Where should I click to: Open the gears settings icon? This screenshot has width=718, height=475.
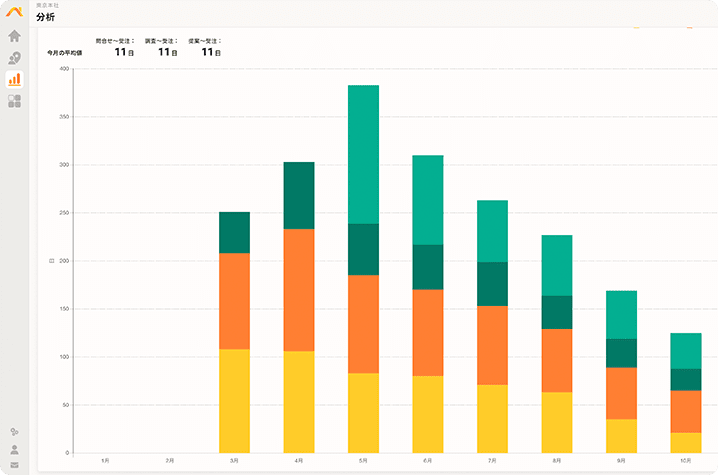[15, 431]
